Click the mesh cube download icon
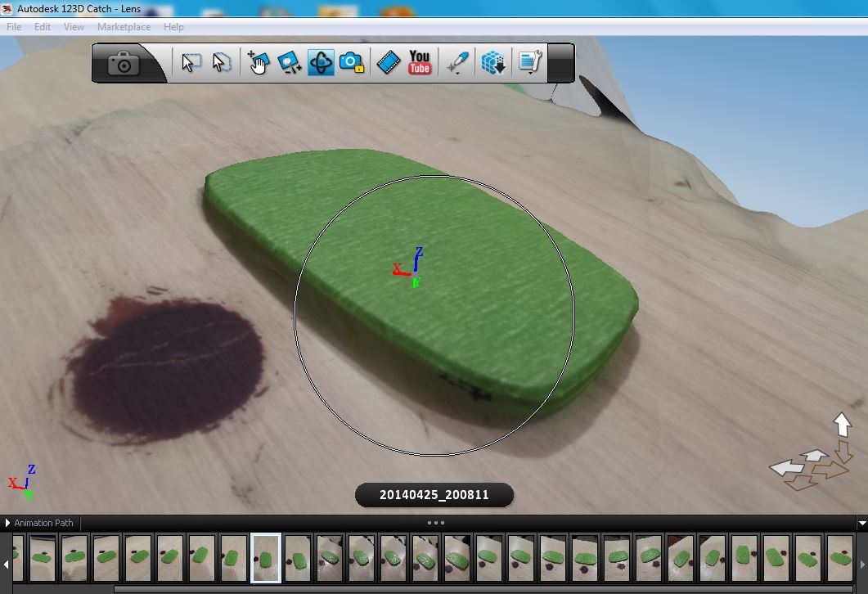The height and width of the screenshot is (594, 868). 493,62
